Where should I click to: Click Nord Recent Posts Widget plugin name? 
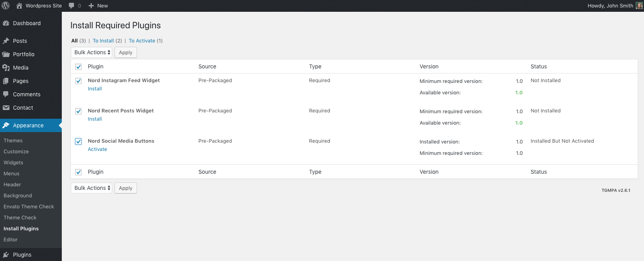coord(120,111)
